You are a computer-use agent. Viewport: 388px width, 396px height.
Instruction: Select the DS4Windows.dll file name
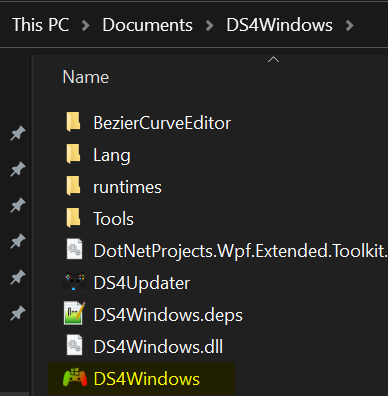[x=158, y=347]
